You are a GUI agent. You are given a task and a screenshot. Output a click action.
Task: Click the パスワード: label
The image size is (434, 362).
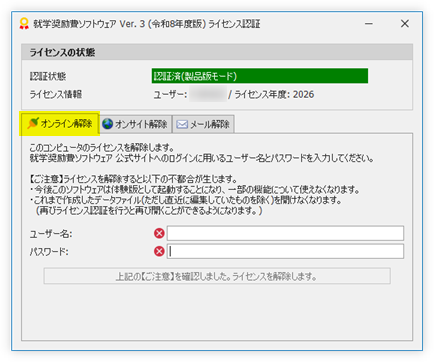tap(49, 252)
